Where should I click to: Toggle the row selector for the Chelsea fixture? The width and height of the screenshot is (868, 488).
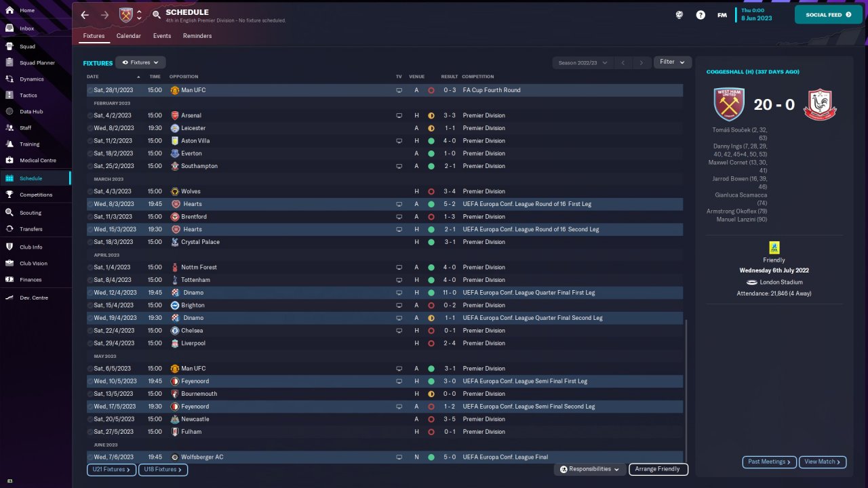pos(90,331)
